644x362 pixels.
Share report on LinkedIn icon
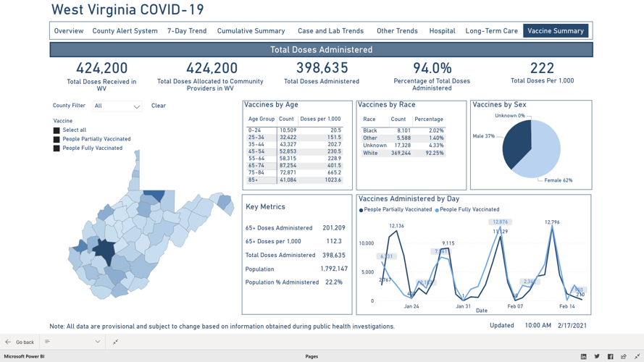(583, 356)
